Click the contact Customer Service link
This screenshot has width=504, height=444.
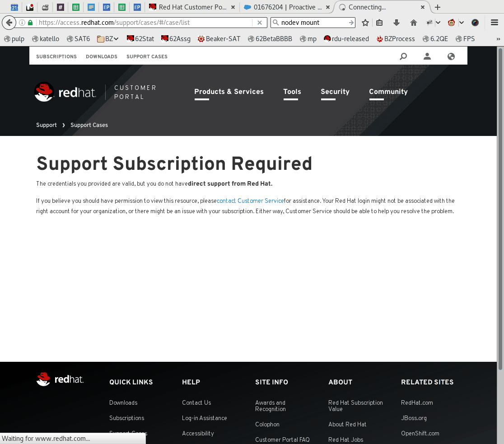coord(250,201)
